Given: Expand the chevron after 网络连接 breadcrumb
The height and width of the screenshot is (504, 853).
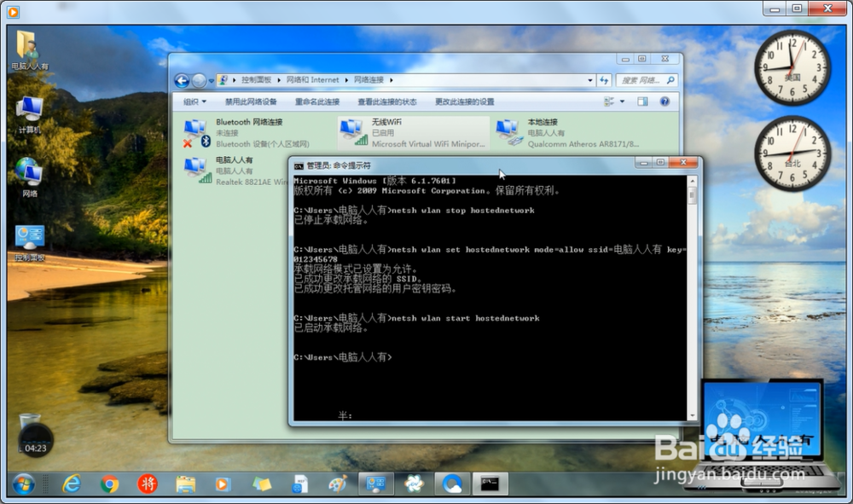Looking at the screenshot, I should click(x=391, y=80).
